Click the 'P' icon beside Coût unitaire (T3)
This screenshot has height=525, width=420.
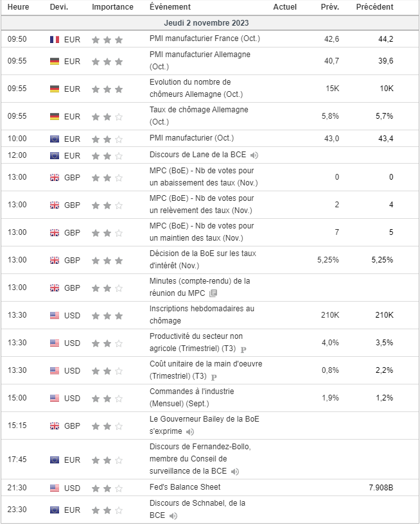[x=214, y=377]
